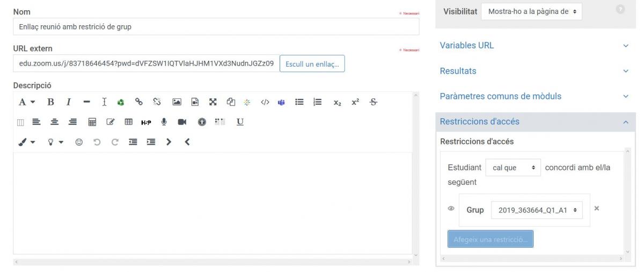This screenshot has height=272, width=644.
Task: Open the Grup selection dropdown
Action: click(536, 210)
